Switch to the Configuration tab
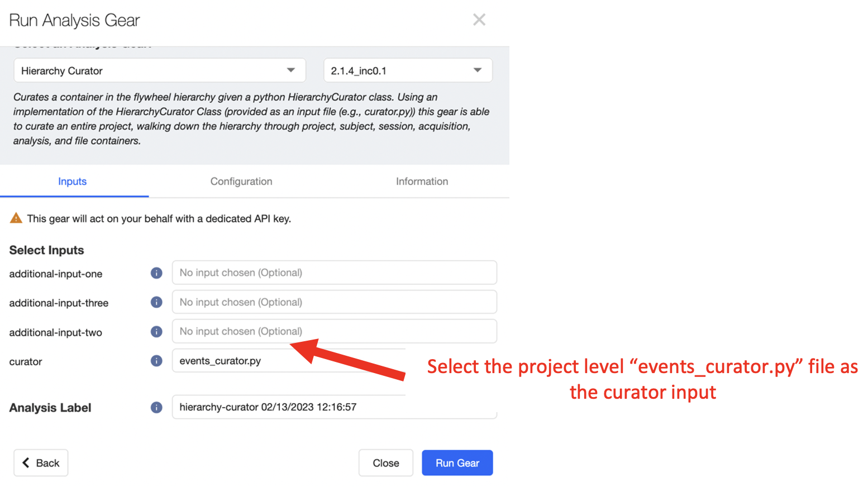 [241, 182]
